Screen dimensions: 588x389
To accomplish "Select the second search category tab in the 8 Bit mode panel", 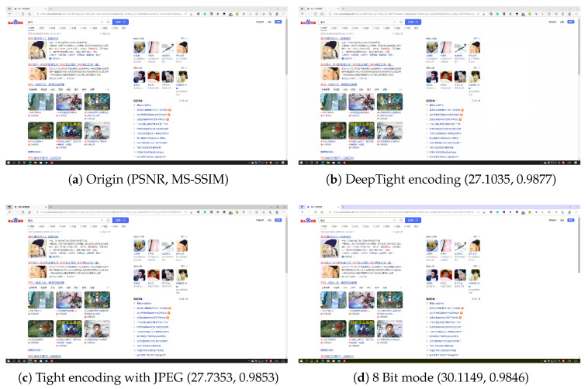I will click(334, 226).
